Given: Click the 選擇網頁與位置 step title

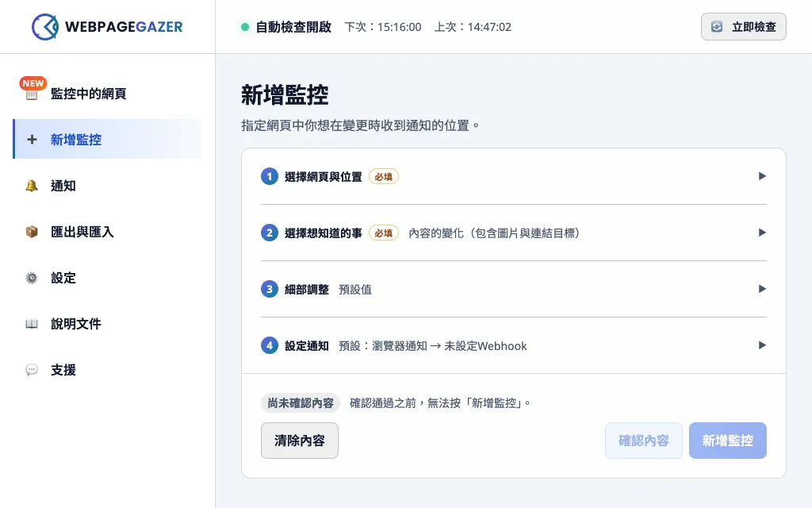Looking at the screenshot, I should tap(324, 177).
